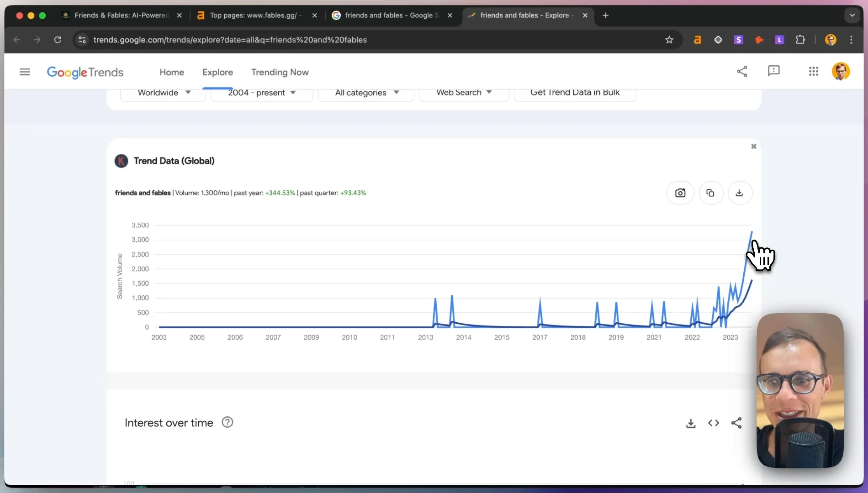This screenshot has height=493, width=868.
Task: Download trend data from the Trend Data panel
Action: pyautogui.click(x=739, y=193)
